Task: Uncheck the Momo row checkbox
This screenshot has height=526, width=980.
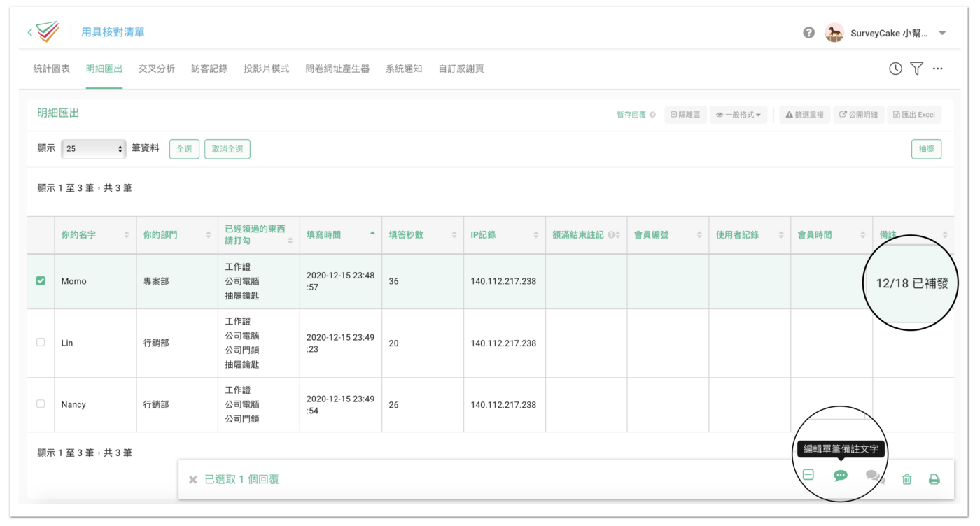Action: pyautogui.click(x=41, y=281)
